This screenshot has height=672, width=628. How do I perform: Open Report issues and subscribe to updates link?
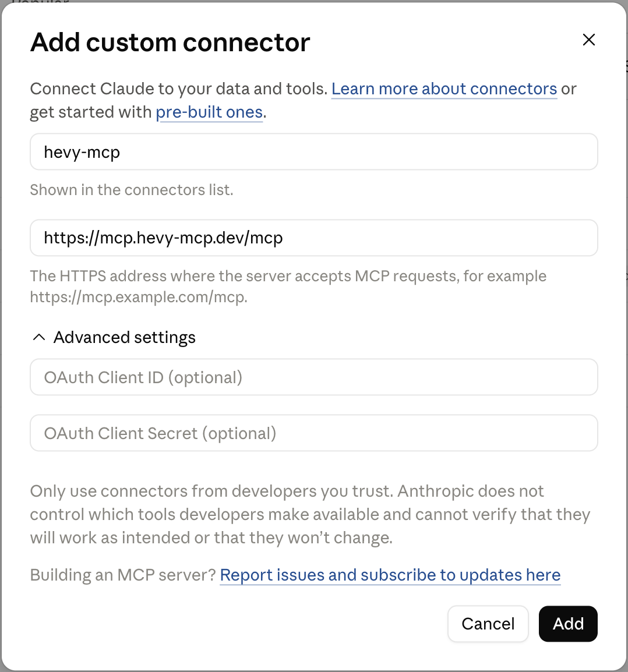coord(390,575)
